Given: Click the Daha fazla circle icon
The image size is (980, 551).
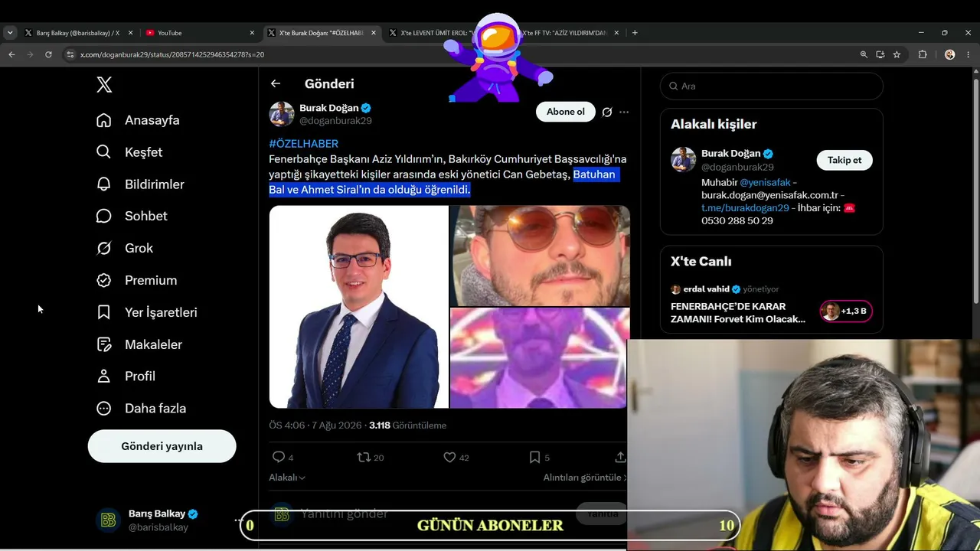Looking at the screenshot, I should pos(104,409).
